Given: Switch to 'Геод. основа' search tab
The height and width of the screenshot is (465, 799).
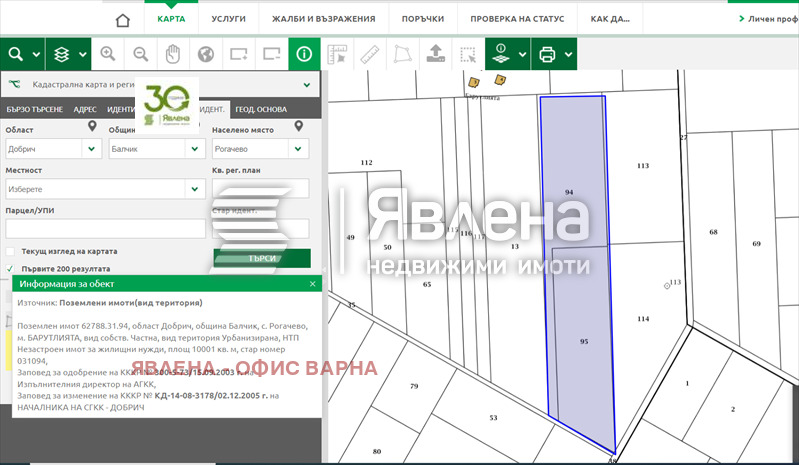Looking at the screenshot, I should tap(261, 109).
